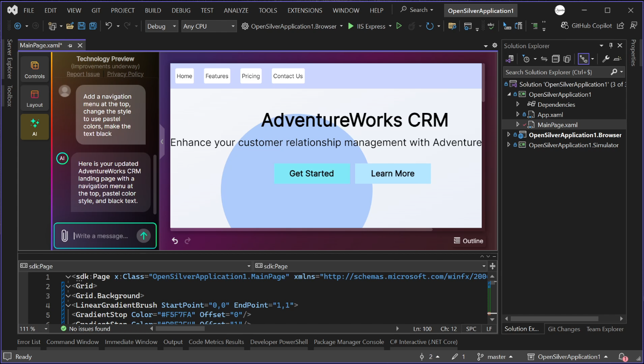Open the Any CPU platform dropdown

pos(209,26)
